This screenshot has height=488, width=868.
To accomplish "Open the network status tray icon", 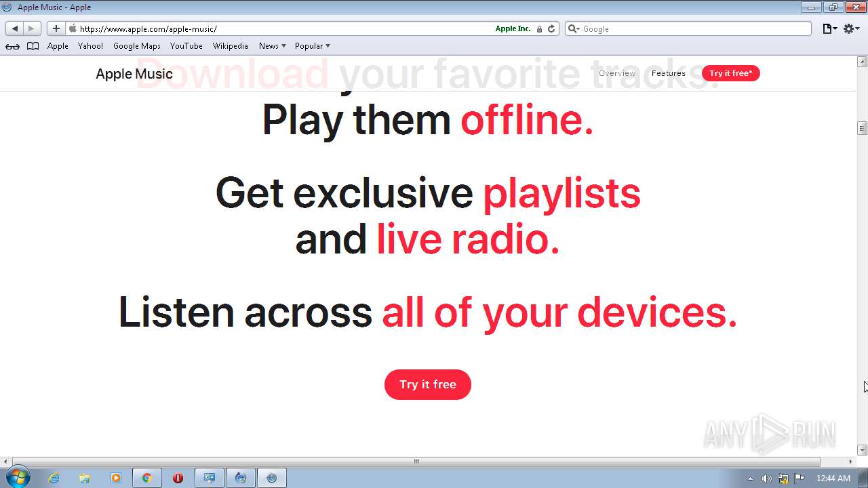I will click(x=783, y=479).
